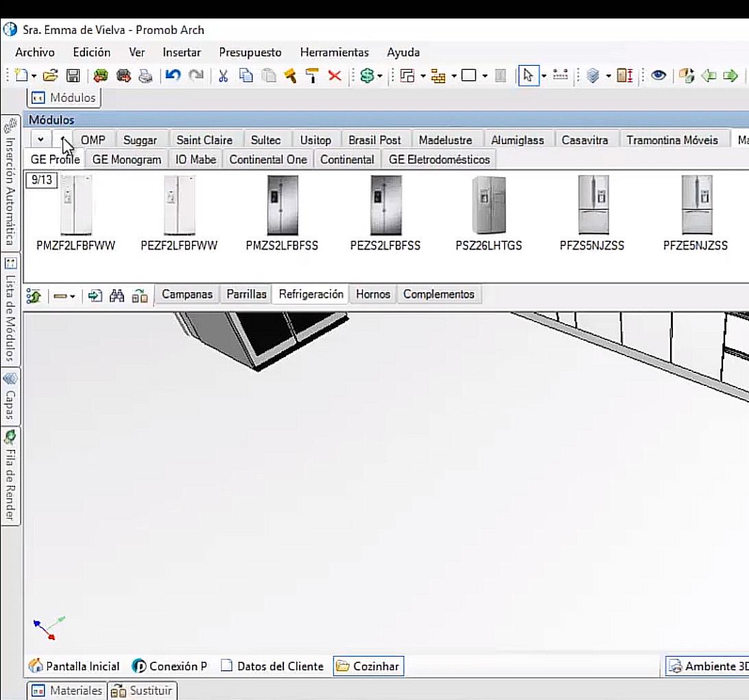
Task: Click the green dollar budget icon
Action: tap(367, 75)
